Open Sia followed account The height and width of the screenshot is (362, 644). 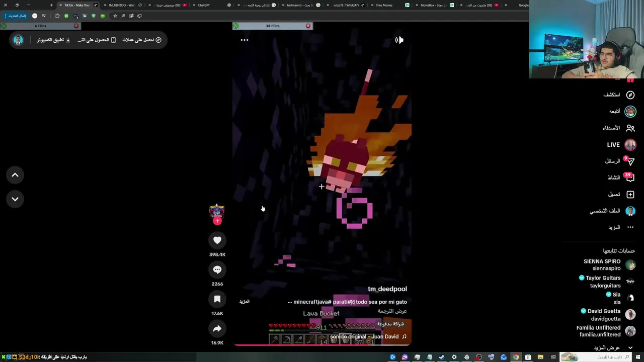click(x=621, y=298)
